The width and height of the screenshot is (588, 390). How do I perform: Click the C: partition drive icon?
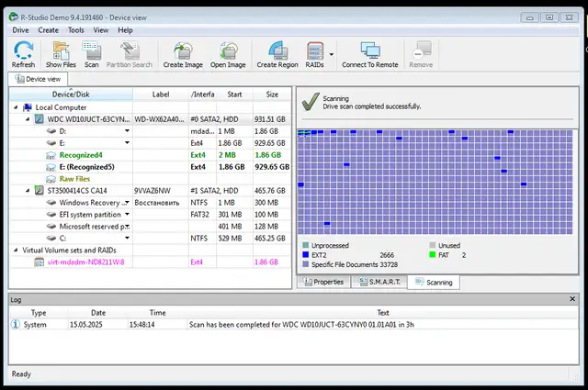[x=51, y=239]
